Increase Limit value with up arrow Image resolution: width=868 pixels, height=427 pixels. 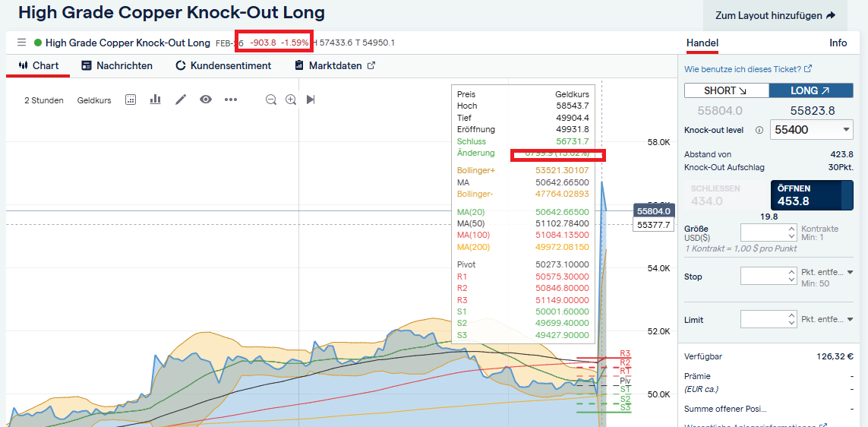[x=791, y=315]
